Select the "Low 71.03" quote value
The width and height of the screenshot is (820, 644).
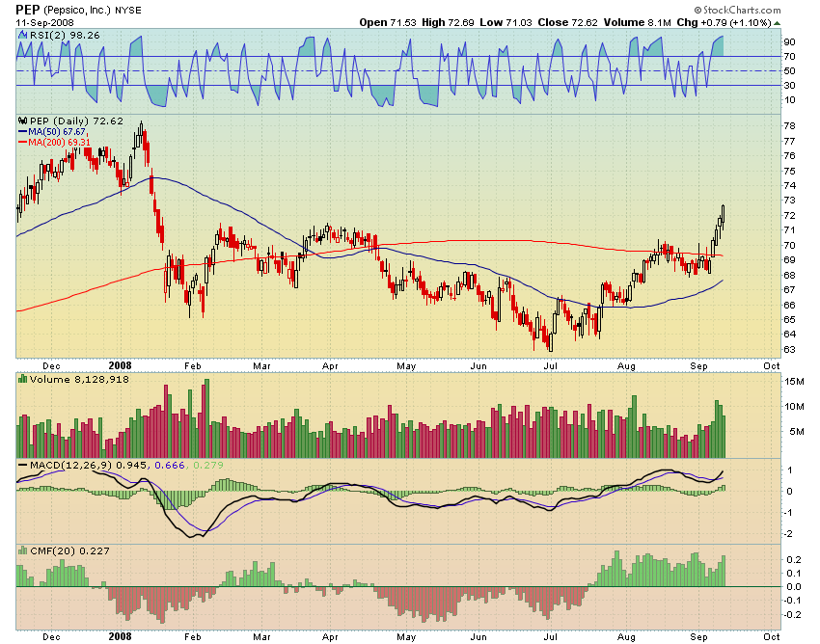(x=506, y=22)
